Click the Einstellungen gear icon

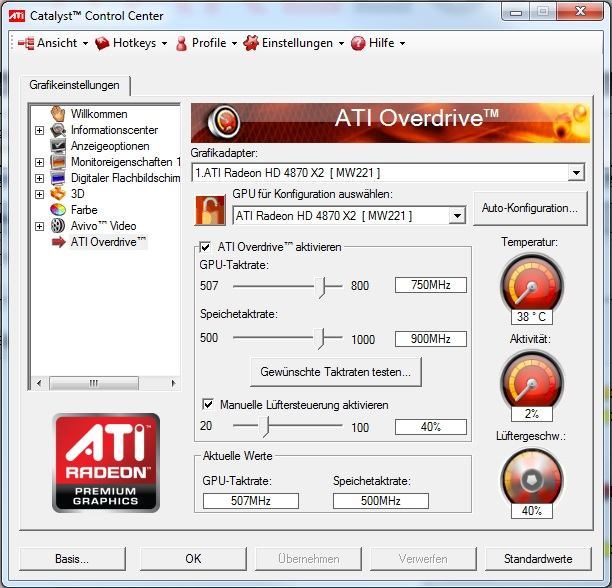[251, 43]
